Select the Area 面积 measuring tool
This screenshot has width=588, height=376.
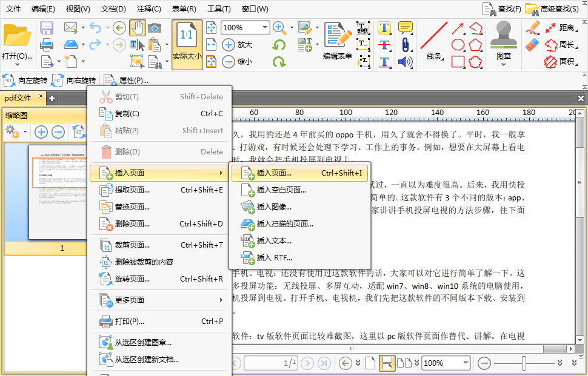tap(560, 61)
